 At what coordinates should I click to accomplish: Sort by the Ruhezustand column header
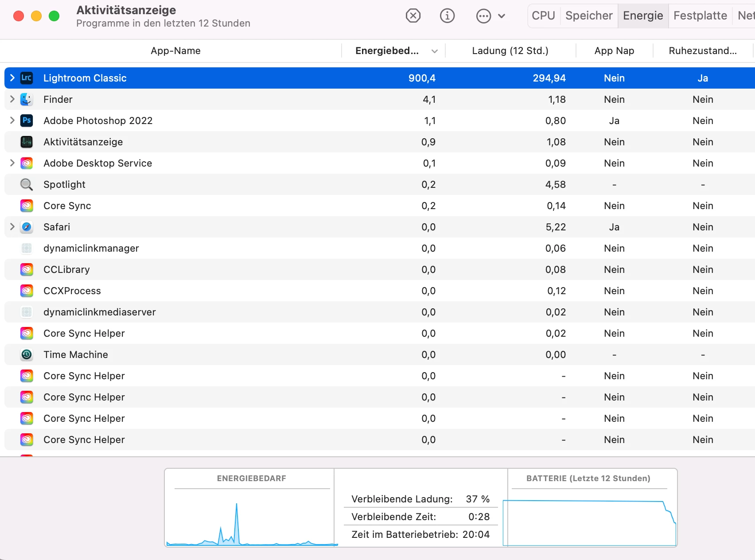pyautogui.click(x=703, y=51)
